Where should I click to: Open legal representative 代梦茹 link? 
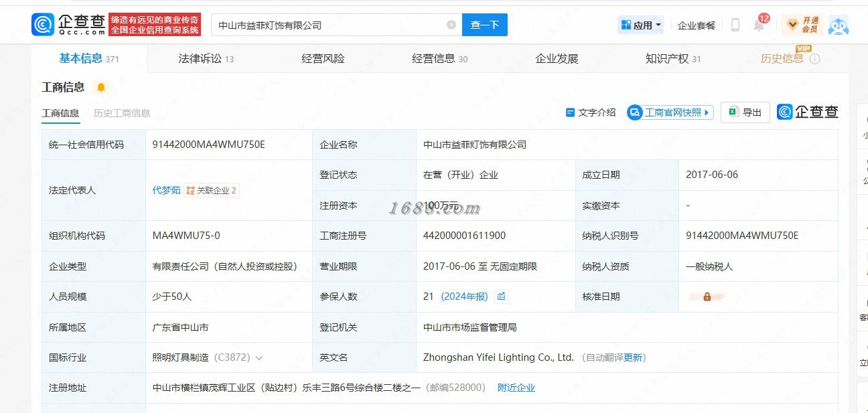tap(167, 190)
